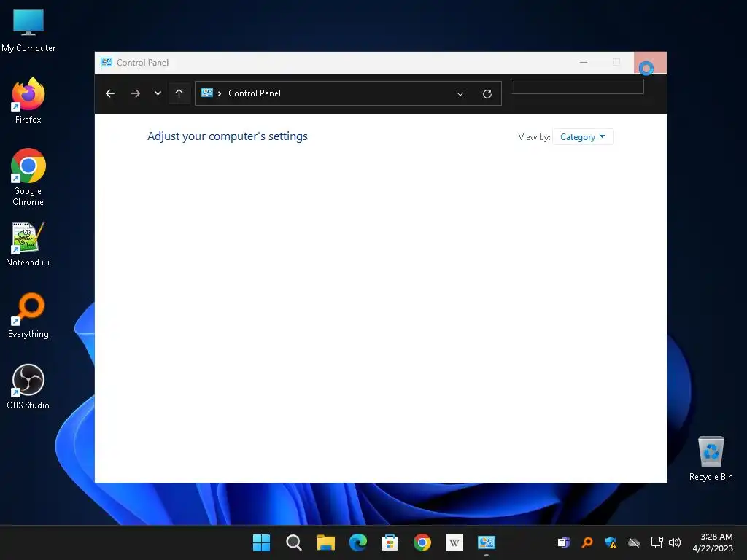Close the Control Panel window
Image resolution: width=747 pixels, height=560 pixels.
(x=650, y=63)
